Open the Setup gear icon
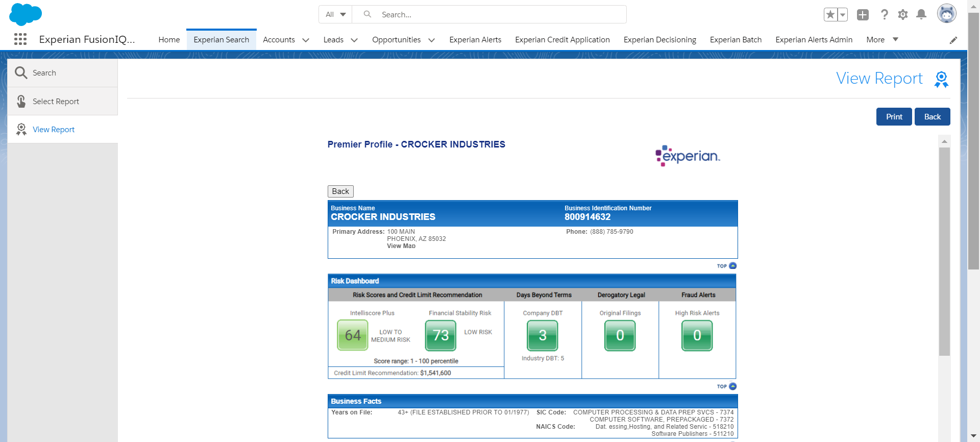This screenshot has width=980, height=442. pyautogui.click(x=903, y=15)
